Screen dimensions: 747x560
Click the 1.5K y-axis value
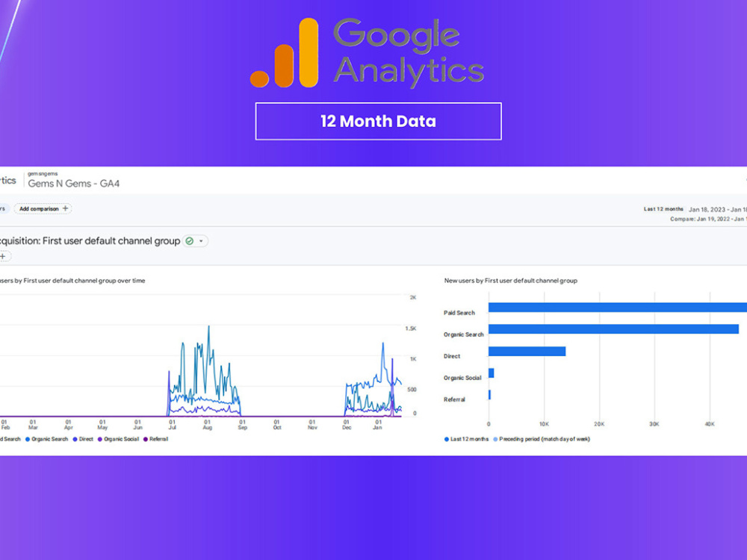pos(411,329)
